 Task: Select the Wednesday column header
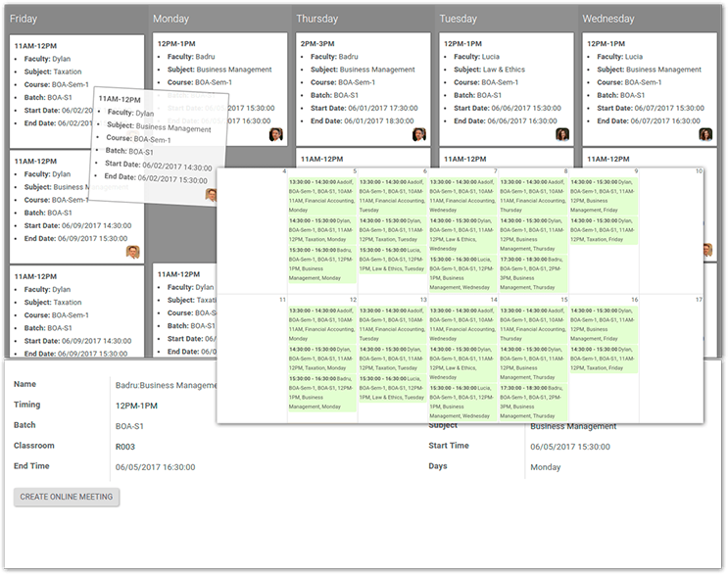point(608,19)
